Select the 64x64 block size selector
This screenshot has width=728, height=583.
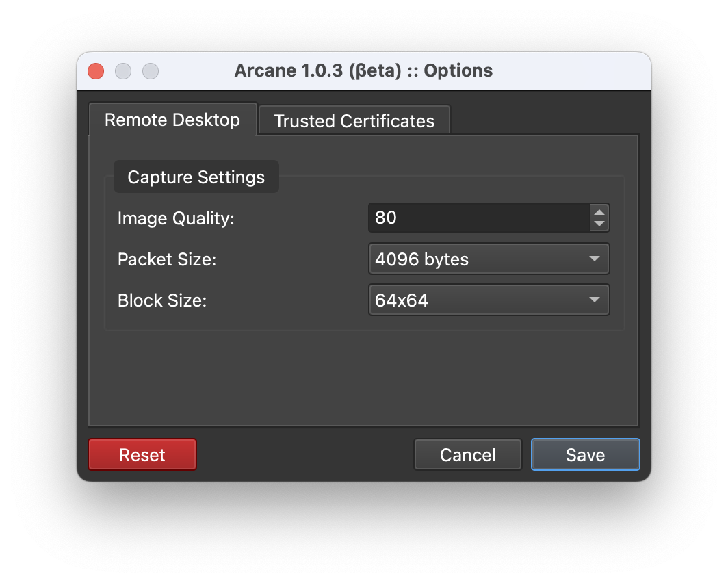(489, 300)
